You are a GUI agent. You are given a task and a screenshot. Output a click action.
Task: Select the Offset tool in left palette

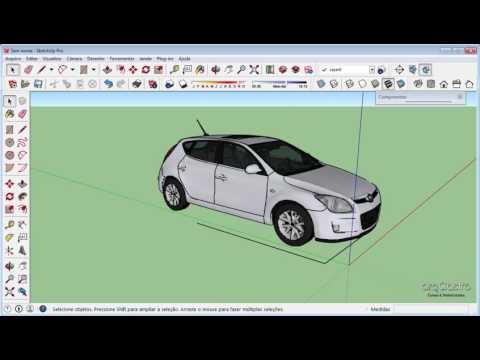tap(22, 209)
